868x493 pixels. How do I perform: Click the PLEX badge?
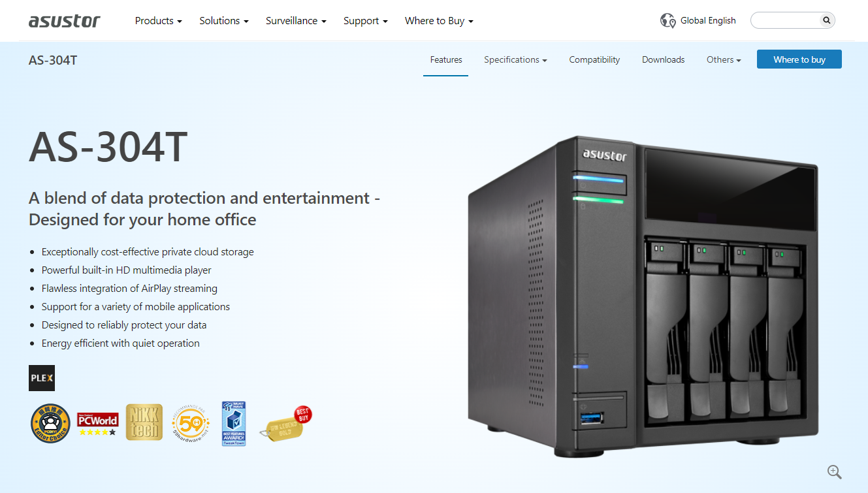[42, 378]
